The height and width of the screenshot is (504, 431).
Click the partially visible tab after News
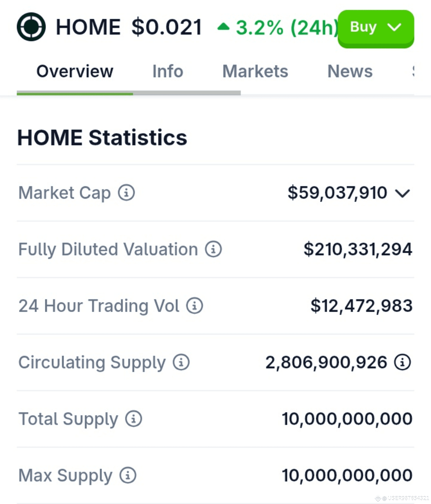pyautogui.click(x=413, y=71)
